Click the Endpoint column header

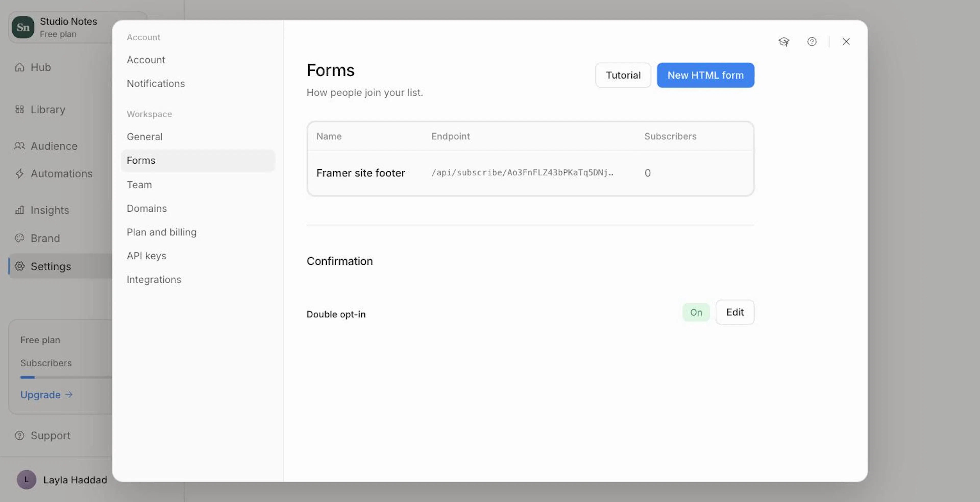coord(450,136)
